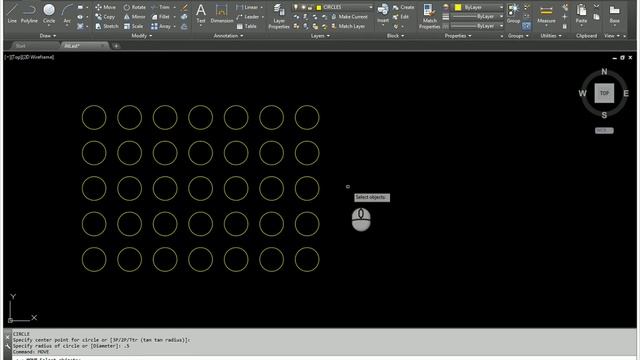Open the 2D Wireframe visual style menu
640x360 pixels.
38,57
